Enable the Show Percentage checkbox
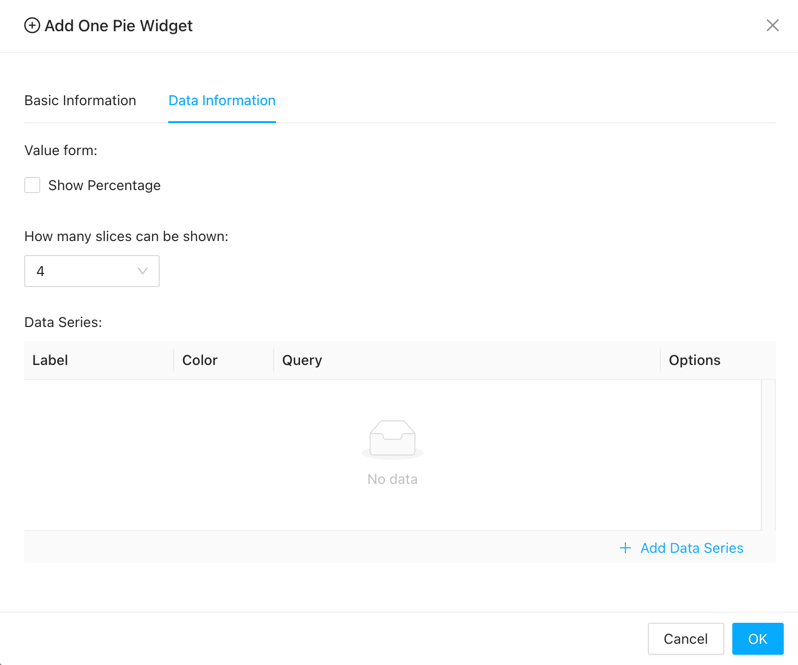 click(33, 185)
